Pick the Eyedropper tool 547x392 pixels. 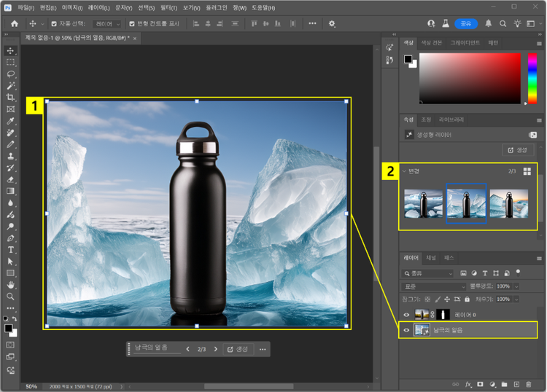tap(10, 121)
